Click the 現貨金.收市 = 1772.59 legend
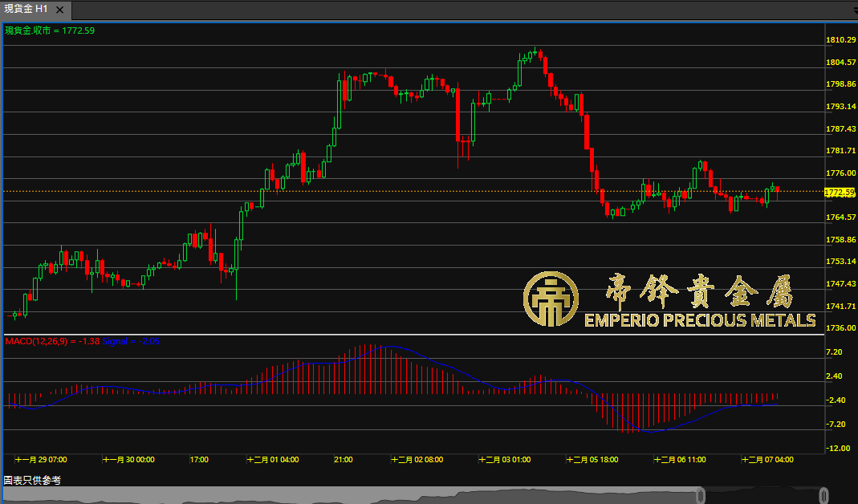The height and width of the screenshot is (504, 858). tap(50, 30)
